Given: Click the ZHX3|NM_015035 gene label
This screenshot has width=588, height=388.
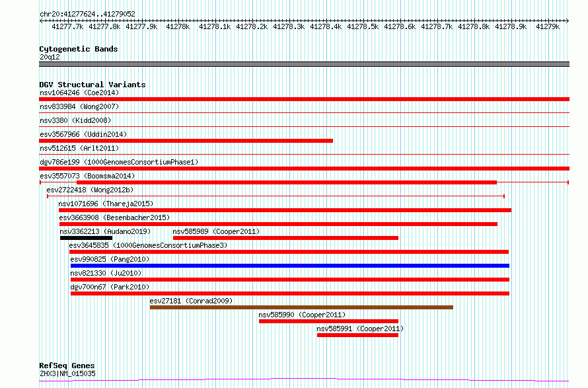Looking at the screenshot, I should pyautogui.click(x=67, y=373).
